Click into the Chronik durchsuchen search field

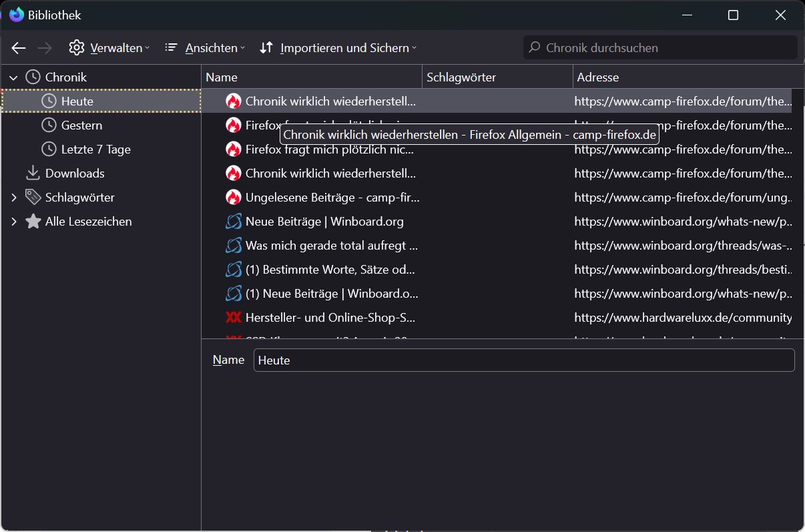[x=661, y=48]
